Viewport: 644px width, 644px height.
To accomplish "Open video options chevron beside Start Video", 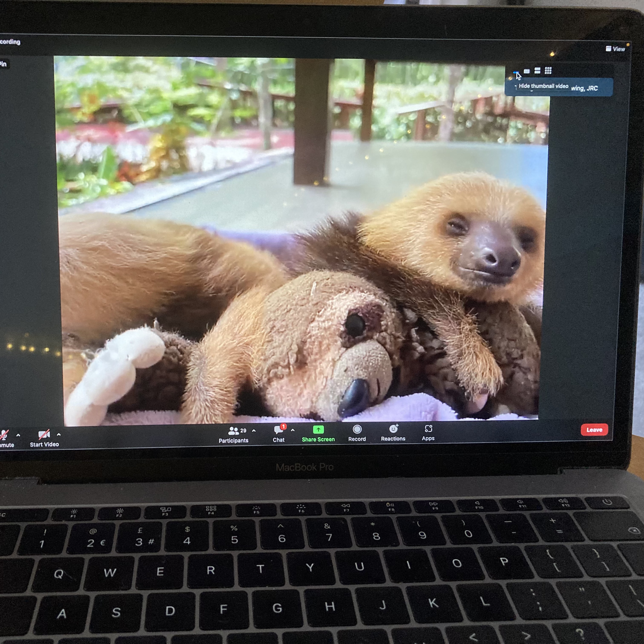I will (x=59, y=434).
